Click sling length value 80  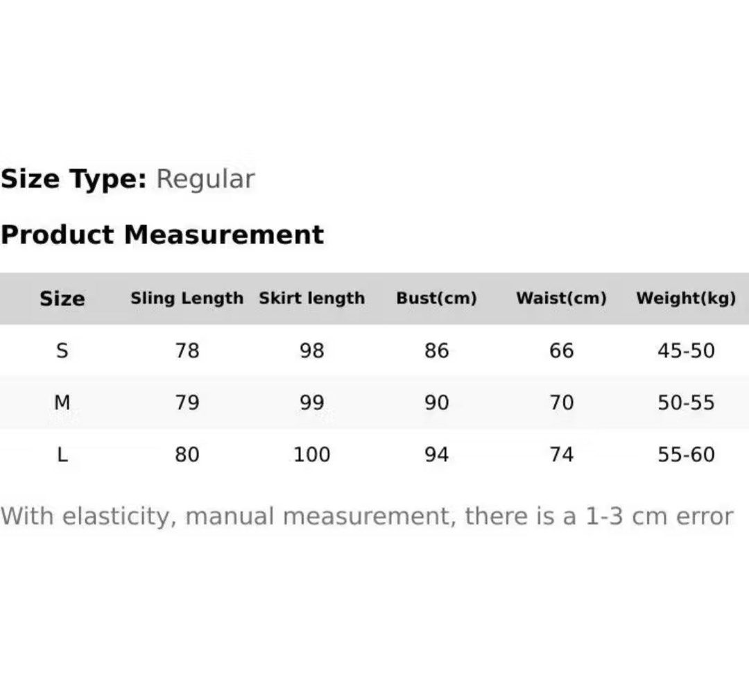coord(187,454)
